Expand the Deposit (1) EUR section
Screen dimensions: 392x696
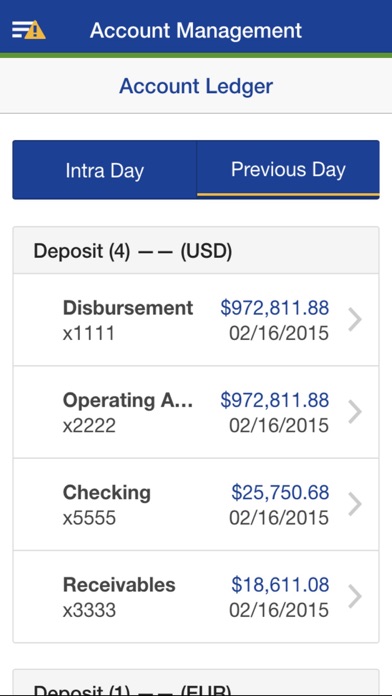(196, 682)
